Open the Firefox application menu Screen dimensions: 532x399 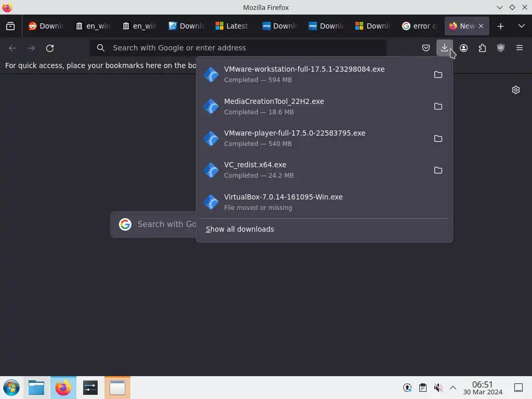[x=520, y=48]
